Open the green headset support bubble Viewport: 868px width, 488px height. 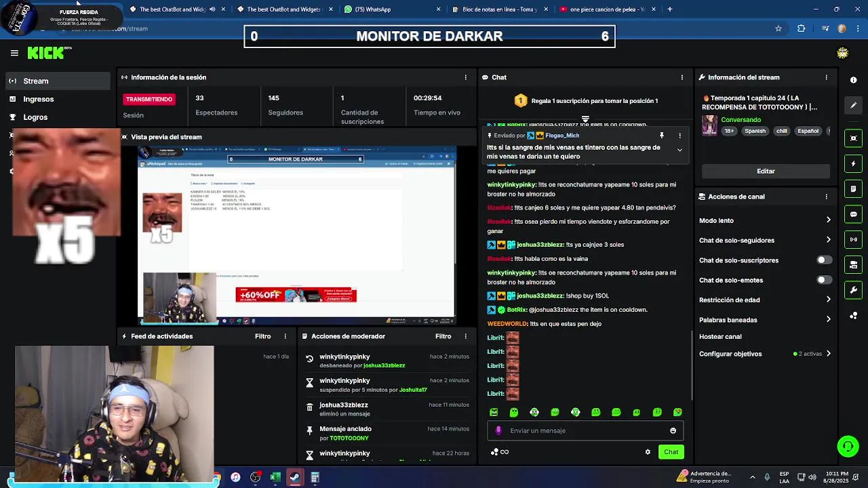(848, 446)
